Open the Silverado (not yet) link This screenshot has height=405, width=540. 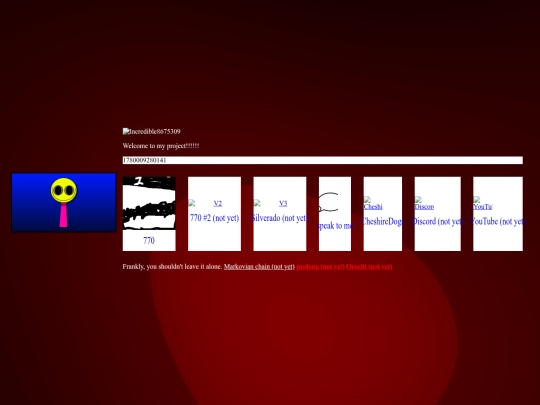point(280,218)
